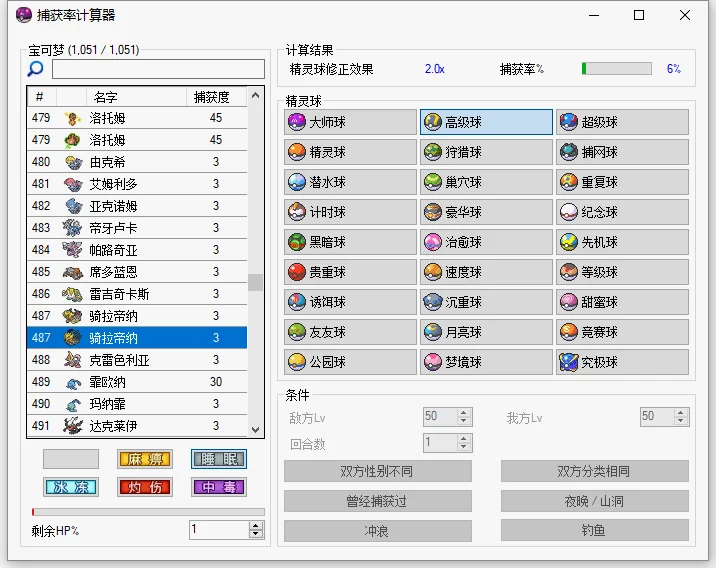Select the 贵重球 ball
716x568 pixels.
(x=350, y=272)
